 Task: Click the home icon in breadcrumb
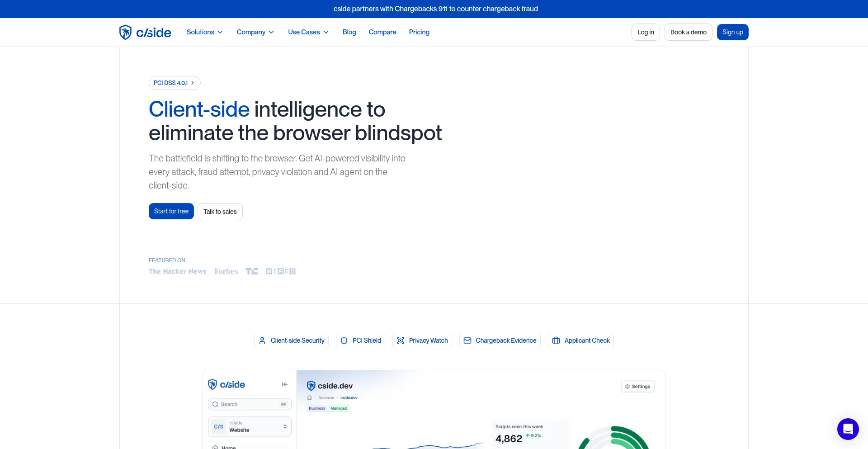click(310, 398)
